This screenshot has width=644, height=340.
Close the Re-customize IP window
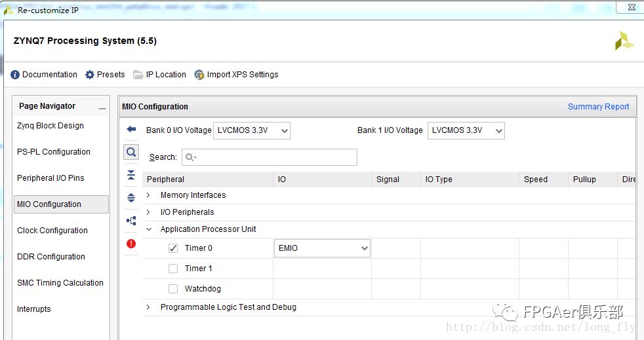(632, 7)
